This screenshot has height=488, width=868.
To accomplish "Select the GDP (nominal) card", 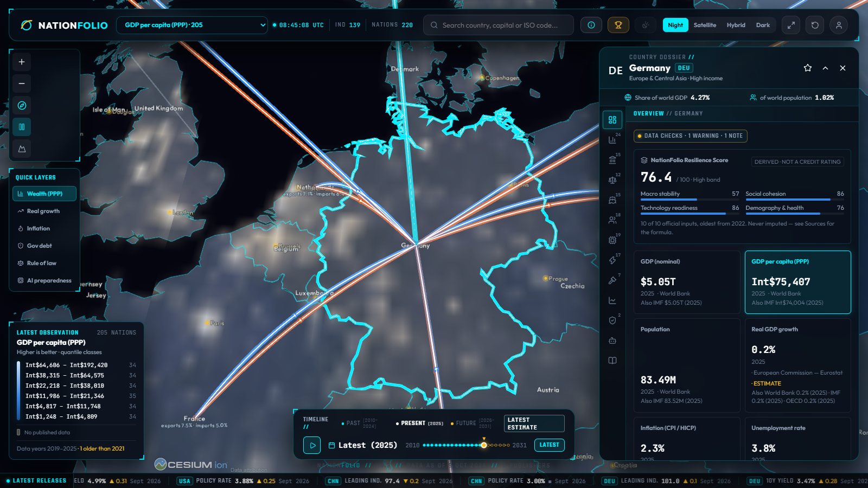I will [687, 282].
